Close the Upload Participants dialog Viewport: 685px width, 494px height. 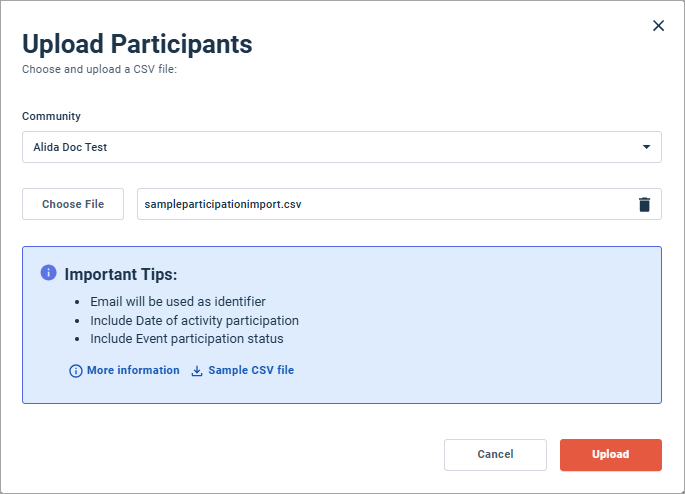(x=658, y=26)
